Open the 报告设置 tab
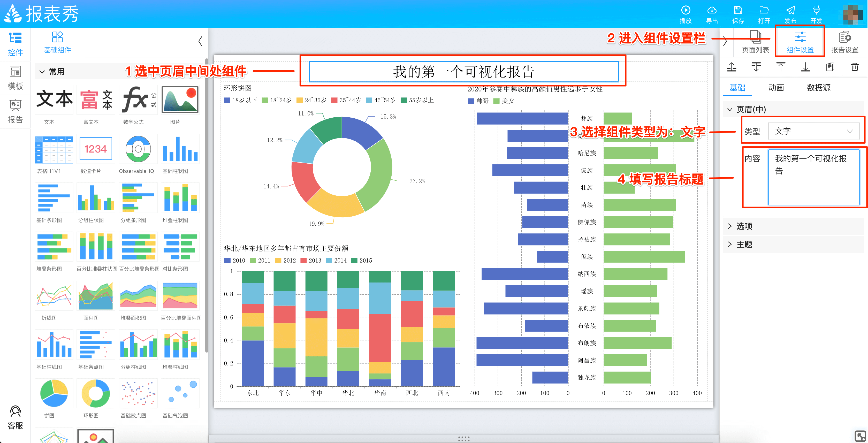 click(x=845, y=42)
